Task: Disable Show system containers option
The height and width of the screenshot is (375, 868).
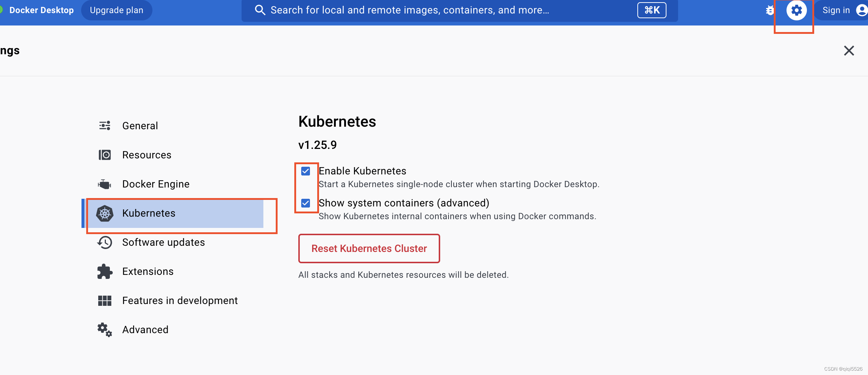Action: point(306,203)
